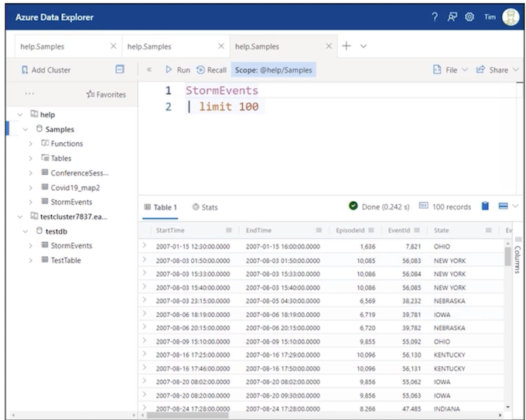The width and height of the screenshot is (526, 420).
Task: Expand the Functions folder
Action: point(30,144)
